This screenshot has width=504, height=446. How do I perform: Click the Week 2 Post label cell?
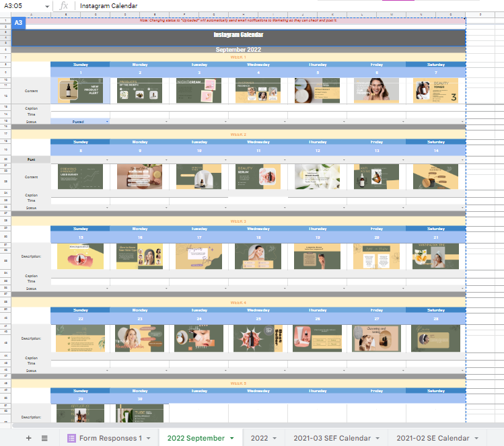[31, 159]
